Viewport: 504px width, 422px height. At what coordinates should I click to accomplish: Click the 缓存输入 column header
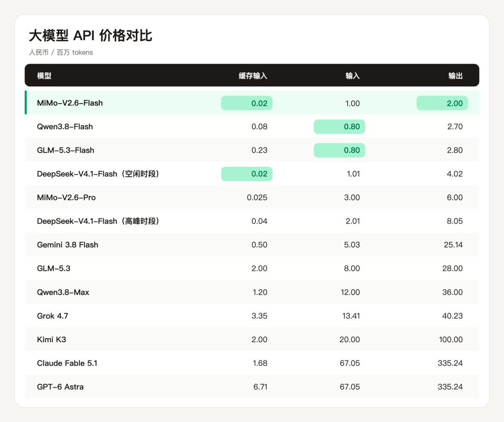coord(253,76)
